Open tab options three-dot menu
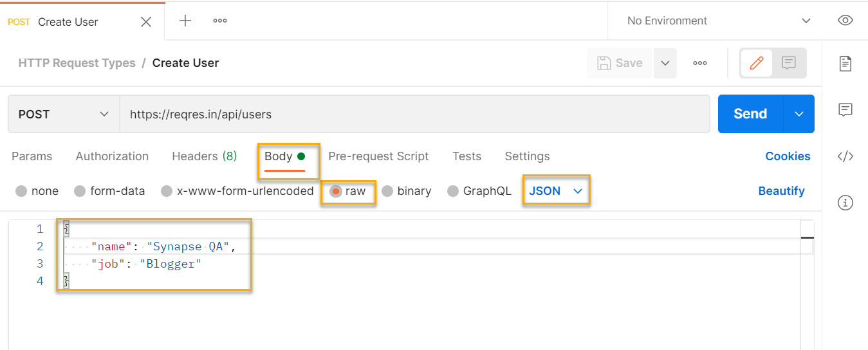The width and height of the screenshot is (868, 350). [x=220, y=21]
